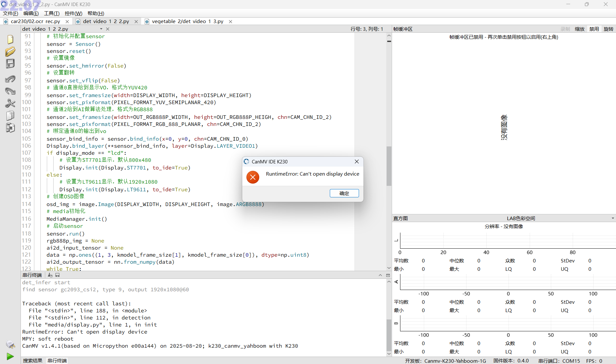Screen dimensions: 616x364
Task: Toggle the 缩放 zoom button
Action: (579, 29)
